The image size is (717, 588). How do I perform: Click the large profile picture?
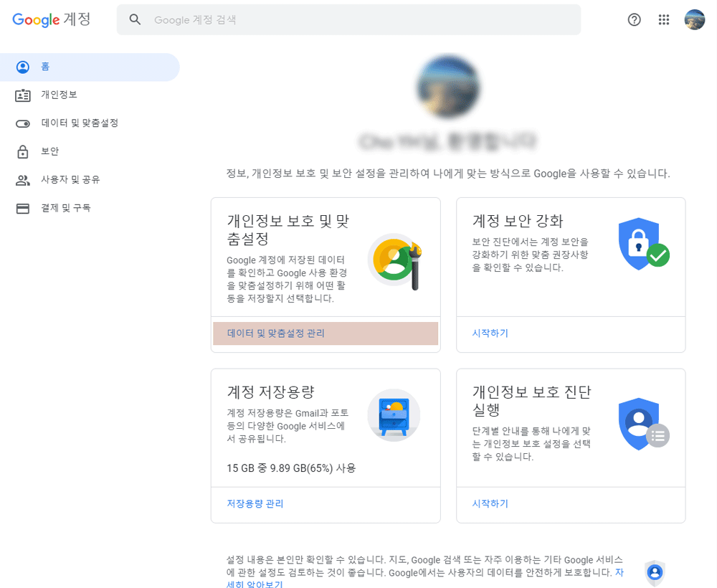click(x=448, y=87)
